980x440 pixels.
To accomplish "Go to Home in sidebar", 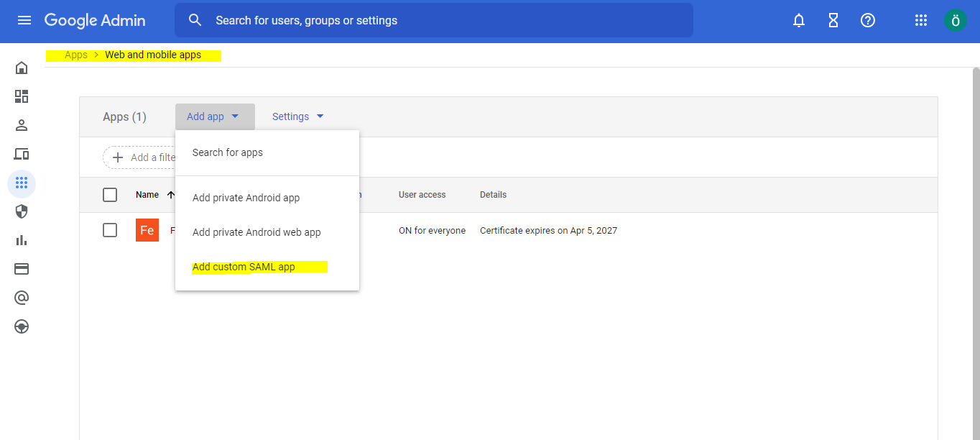I will [22, 68].
